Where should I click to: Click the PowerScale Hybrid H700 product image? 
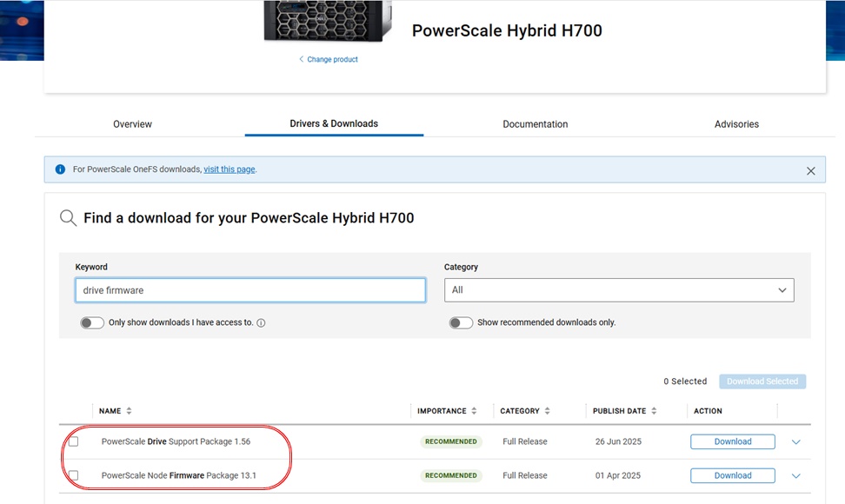coord(327,21)
